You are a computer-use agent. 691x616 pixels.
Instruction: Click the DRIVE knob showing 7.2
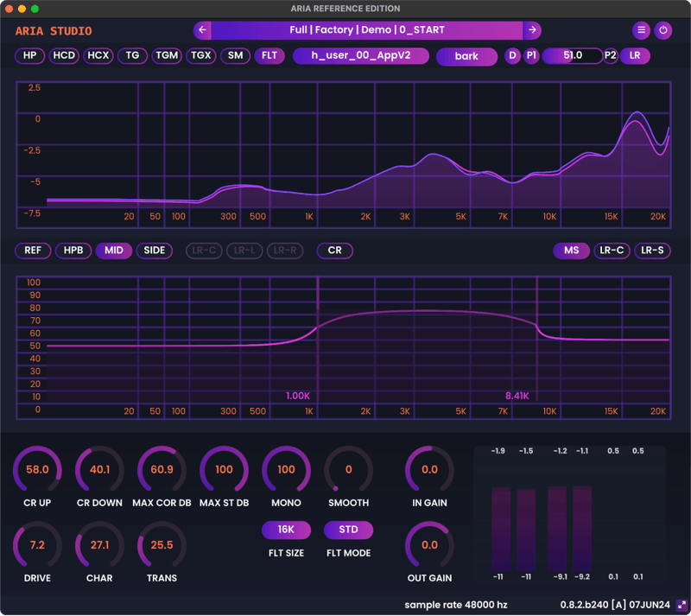(37, 545)
